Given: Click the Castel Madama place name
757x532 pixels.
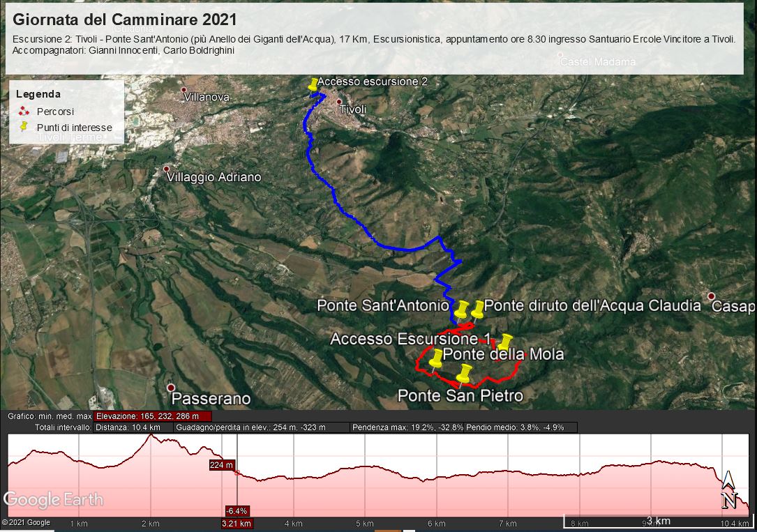Looking at the screenshot, I should point(598,62).
